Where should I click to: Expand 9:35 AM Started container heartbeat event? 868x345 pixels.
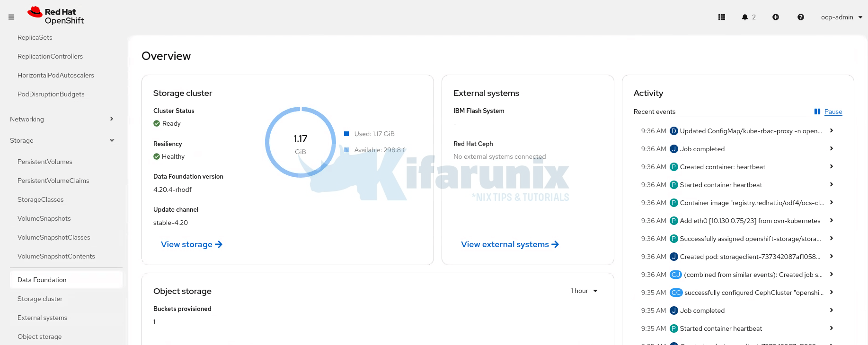832,328
